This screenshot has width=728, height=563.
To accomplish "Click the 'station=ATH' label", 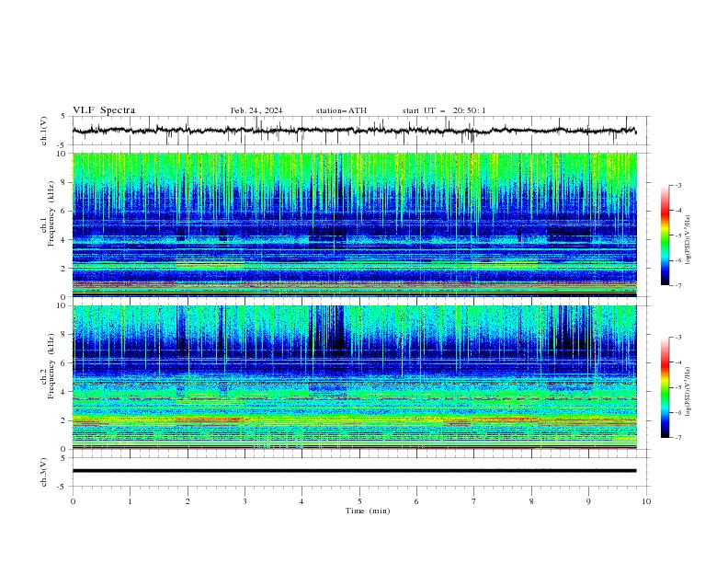I will pyautogui.click(x=341, y=110).
